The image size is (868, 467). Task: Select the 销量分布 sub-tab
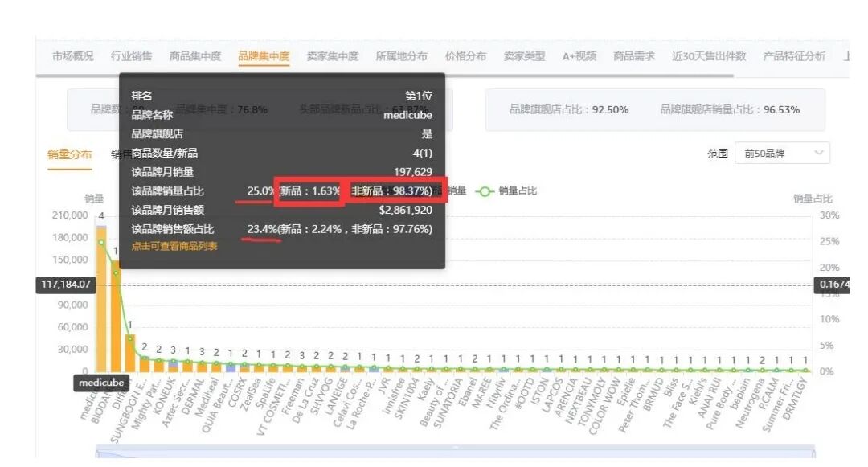(x=69, y=154)
